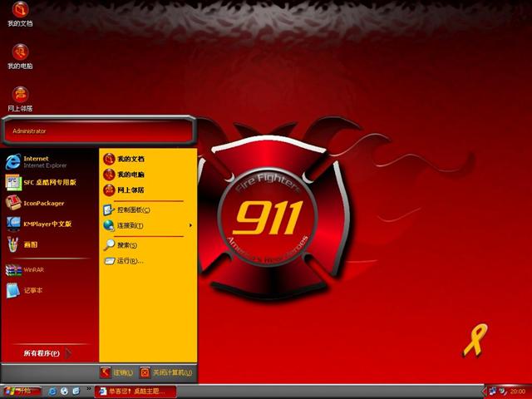532x399 pixels.
Task: Click network monitors tray icon
Action: pos(493,392)
